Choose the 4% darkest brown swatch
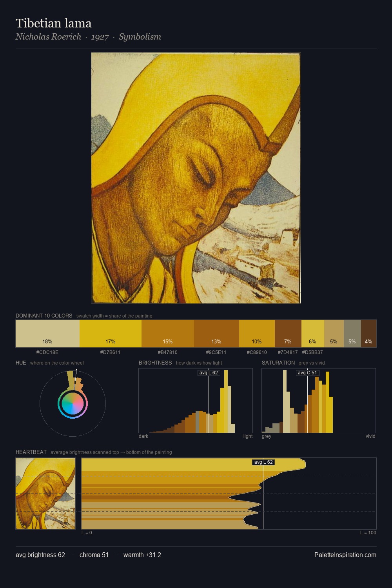Image resolution: width=392 pixels, height=588 pixels. [x=368, y=334]
